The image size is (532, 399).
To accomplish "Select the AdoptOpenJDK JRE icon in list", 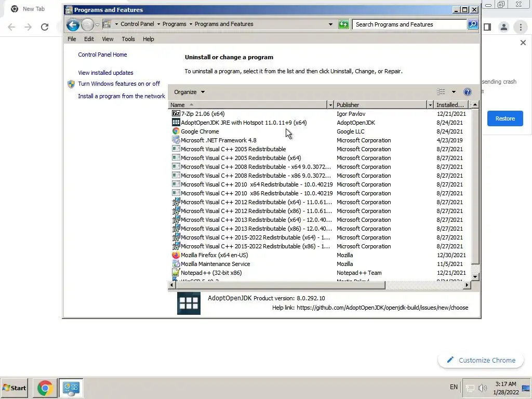I will click(x=176, y=123).
